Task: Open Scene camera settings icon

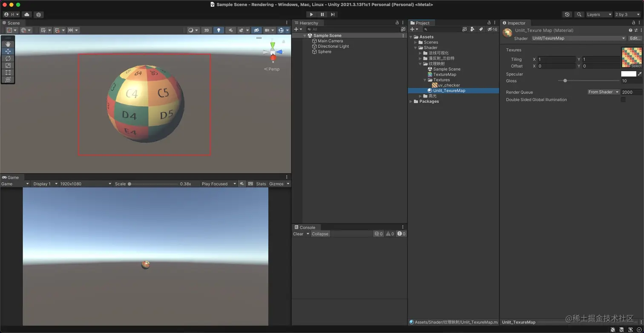Action: point(269,30)
